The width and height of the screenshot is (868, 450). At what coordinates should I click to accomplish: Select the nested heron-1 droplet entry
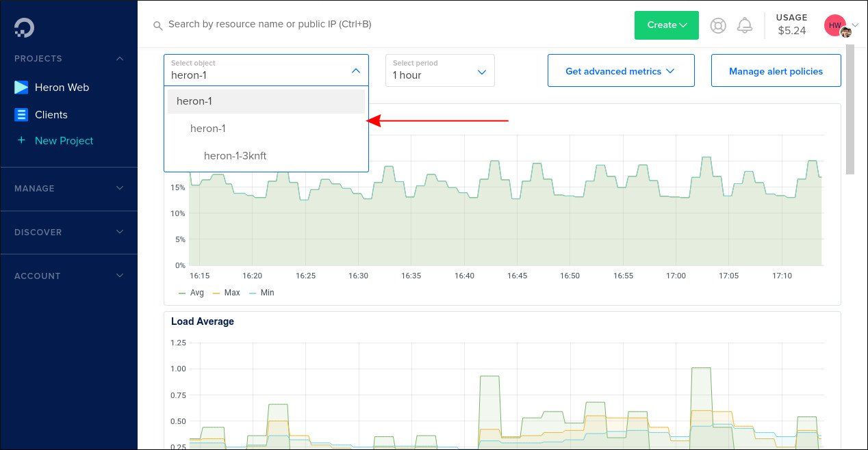(x=208, y=128)
